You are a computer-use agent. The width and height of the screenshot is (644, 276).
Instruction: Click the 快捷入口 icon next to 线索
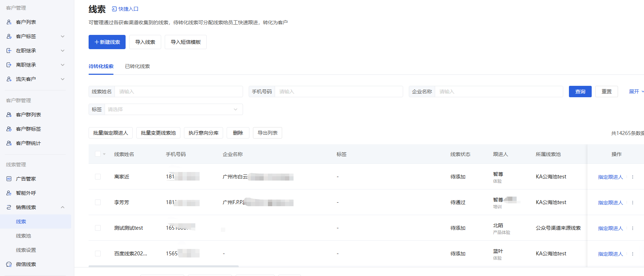[x=114, y=9]
